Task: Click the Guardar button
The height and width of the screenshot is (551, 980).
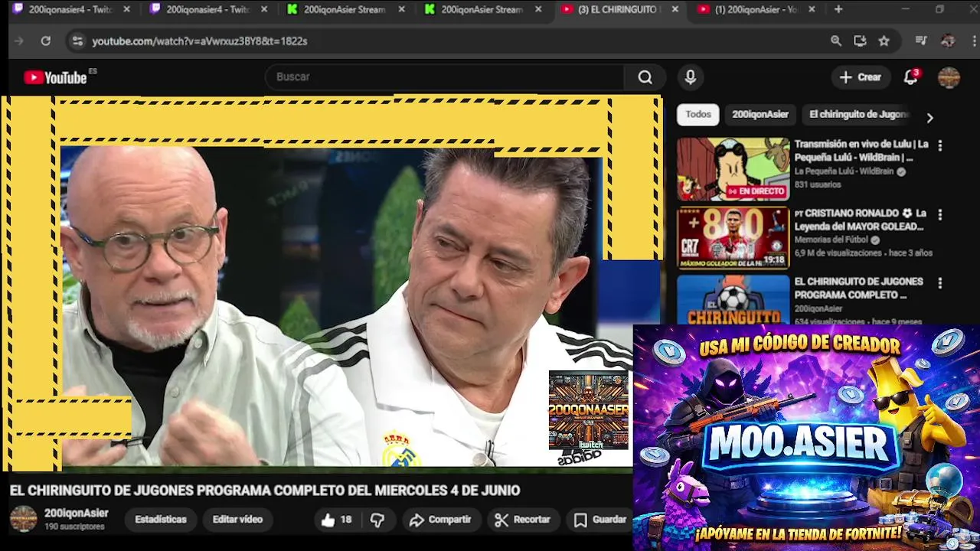Action: pyautogui.click(x=601, y=520)
